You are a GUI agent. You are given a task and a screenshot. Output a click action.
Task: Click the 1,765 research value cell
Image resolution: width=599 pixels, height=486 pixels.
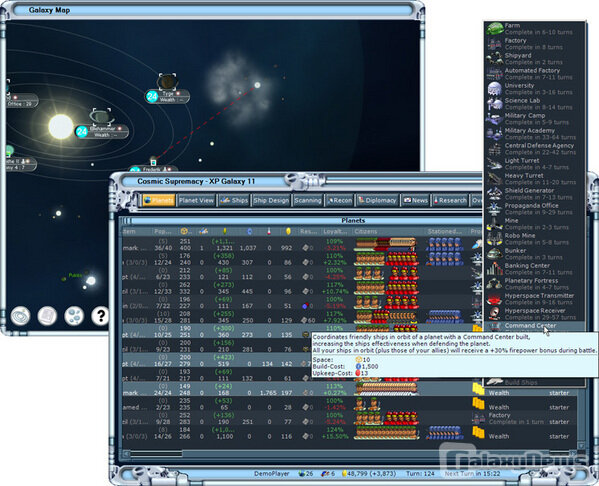pyautogui.click(x=268, y=393)
